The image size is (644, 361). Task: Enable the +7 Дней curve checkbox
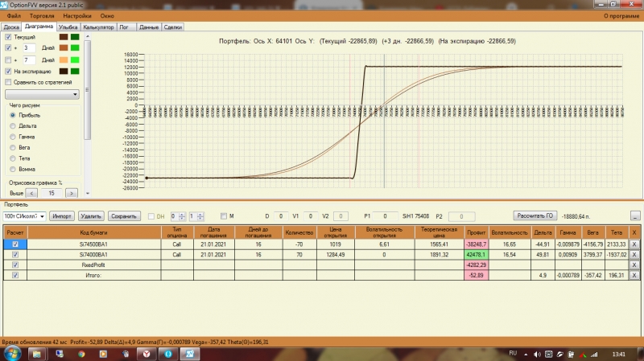point(8,59)
